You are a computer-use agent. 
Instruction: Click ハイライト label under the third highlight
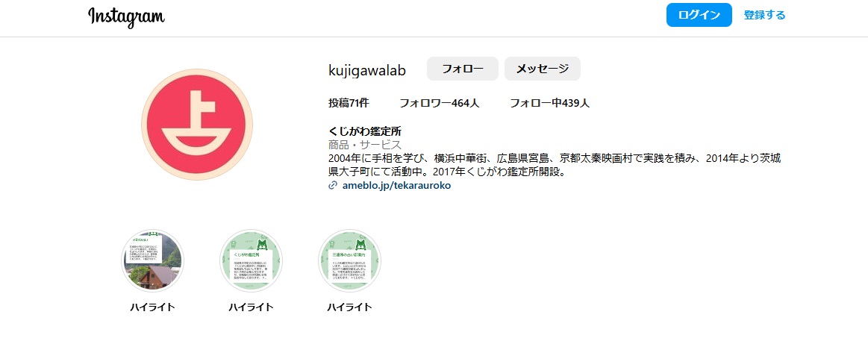point(349,307)
